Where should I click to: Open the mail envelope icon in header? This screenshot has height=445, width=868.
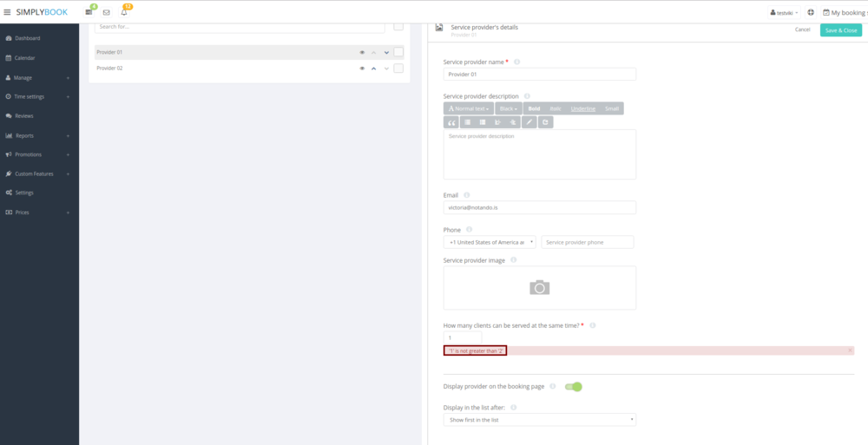[x=106, y=12]
